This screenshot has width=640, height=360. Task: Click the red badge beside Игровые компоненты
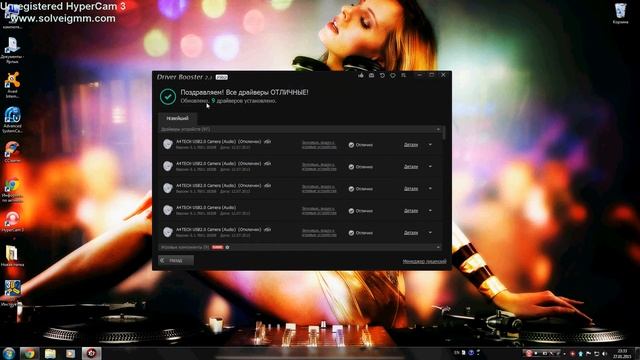pyautogui.click(x=218, y=247)
